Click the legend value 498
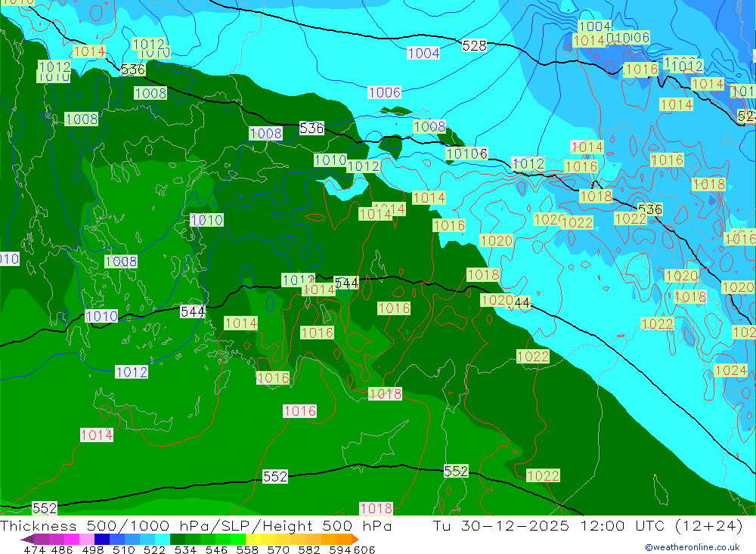The height and width of the screenshot is (554, 756). (x=93, y=549)
